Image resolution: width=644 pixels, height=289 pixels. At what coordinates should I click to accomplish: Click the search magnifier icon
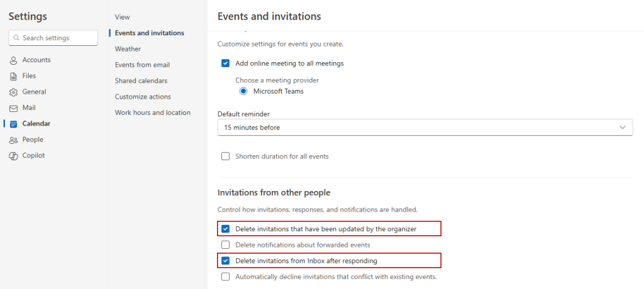(16, 38)
